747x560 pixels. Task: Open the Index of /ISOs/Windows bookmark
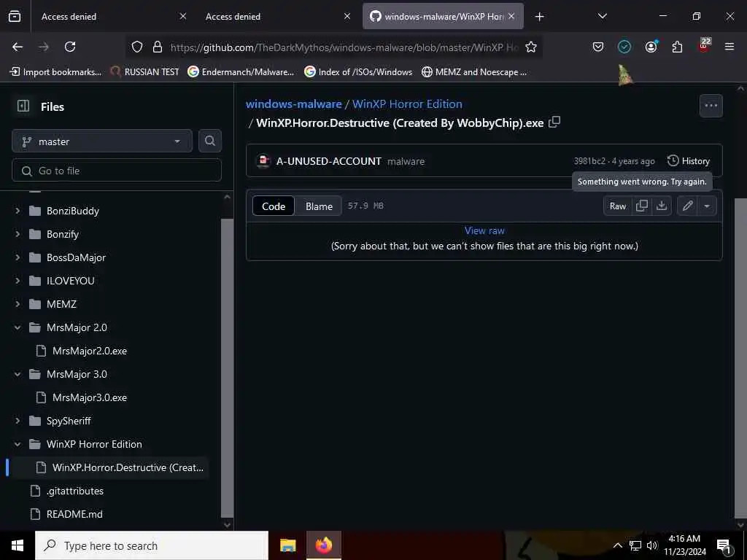[359, 72]
